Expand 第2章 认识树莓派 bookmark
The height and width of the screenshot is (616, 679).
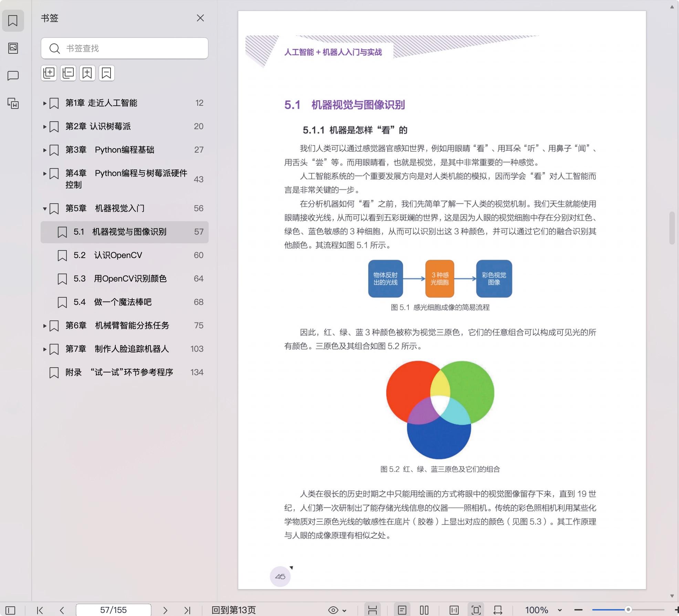(44, 126)
